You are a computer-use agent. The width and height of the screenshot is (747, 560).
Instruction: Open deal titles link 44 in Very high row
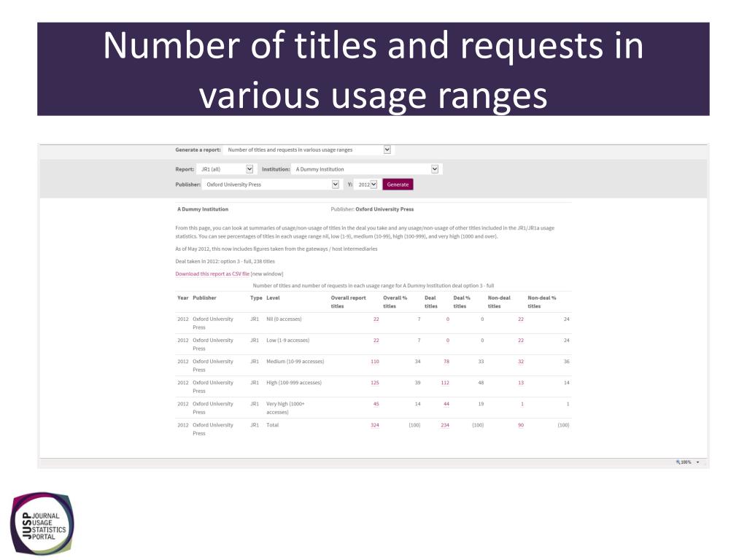click(x=446, y=404)
